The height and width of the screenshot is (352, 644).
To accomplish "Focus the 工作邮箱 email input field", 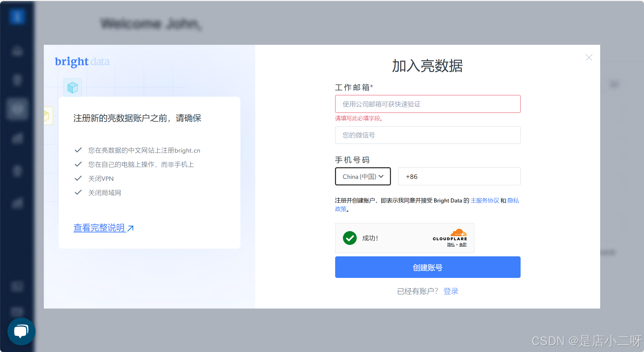I will [428, 104].
